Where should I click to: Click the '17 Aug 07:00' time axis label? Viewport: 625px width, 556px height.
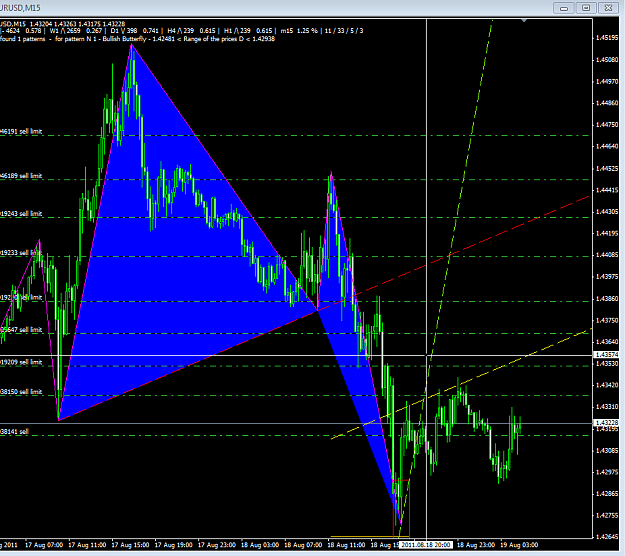point(44,545)
